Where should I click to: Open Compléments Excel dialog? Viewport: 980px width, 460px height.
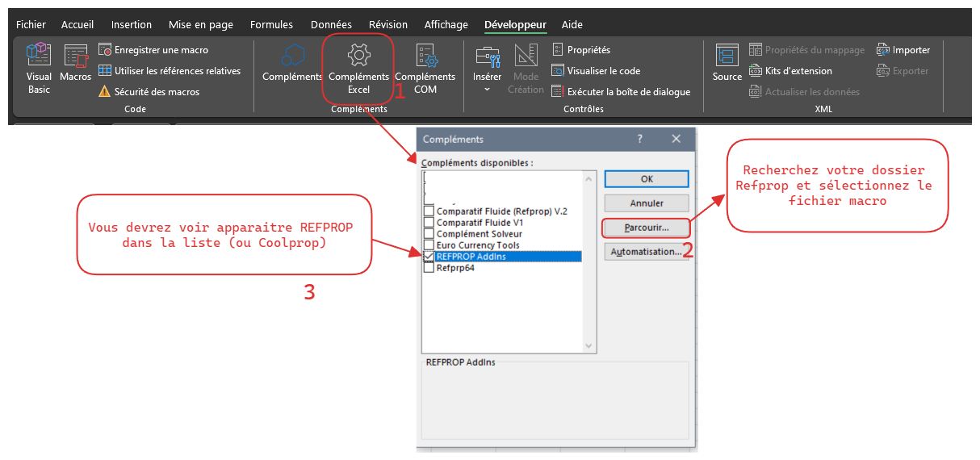358,68
